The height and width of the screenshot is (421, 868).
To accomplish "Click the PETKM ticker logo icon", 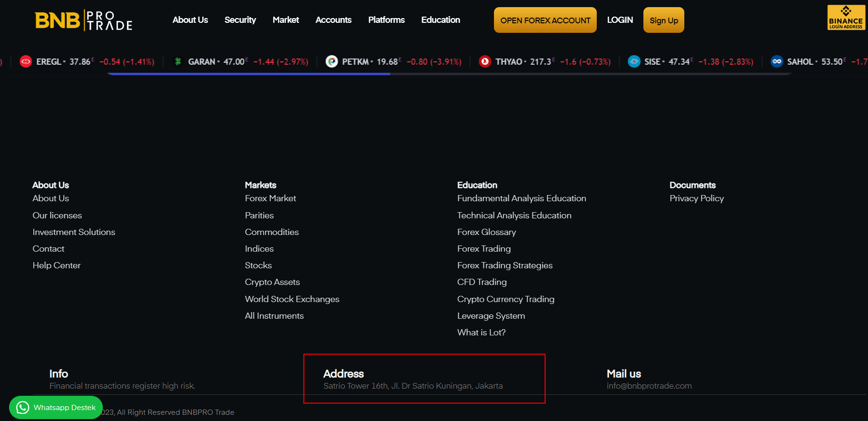I will coord(332,61).
